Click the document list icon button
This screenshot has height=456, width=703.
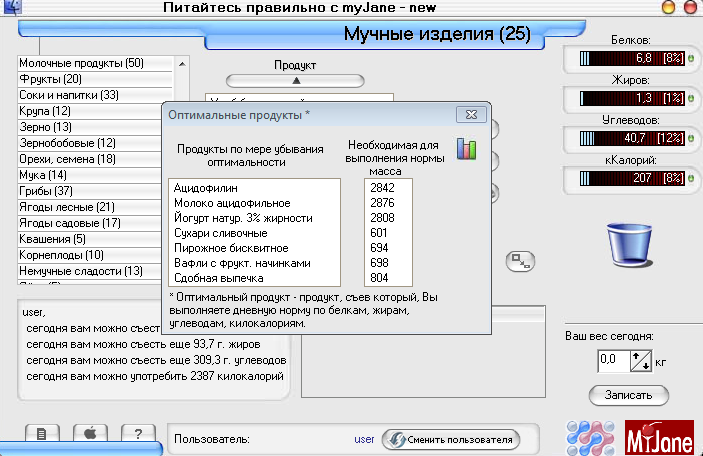click(41, 433)
